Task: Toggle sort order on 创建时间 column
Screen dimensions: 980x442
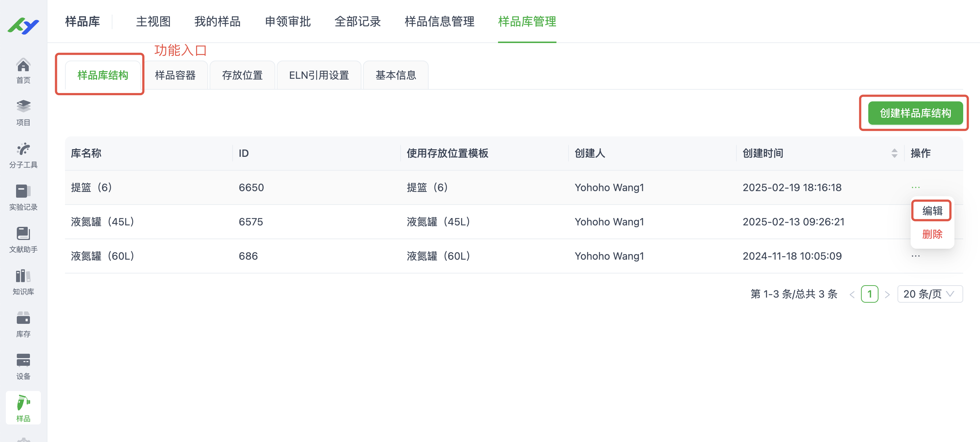Action: pos(894,153)
